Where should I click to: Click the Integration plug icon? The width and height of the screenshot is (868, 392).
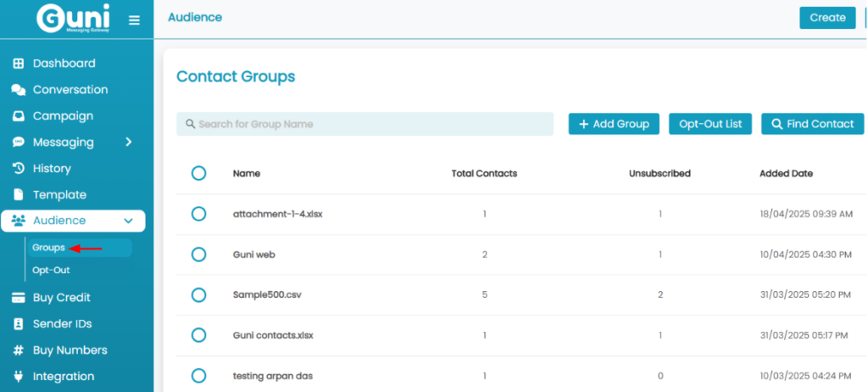click(x=19, y=377)
